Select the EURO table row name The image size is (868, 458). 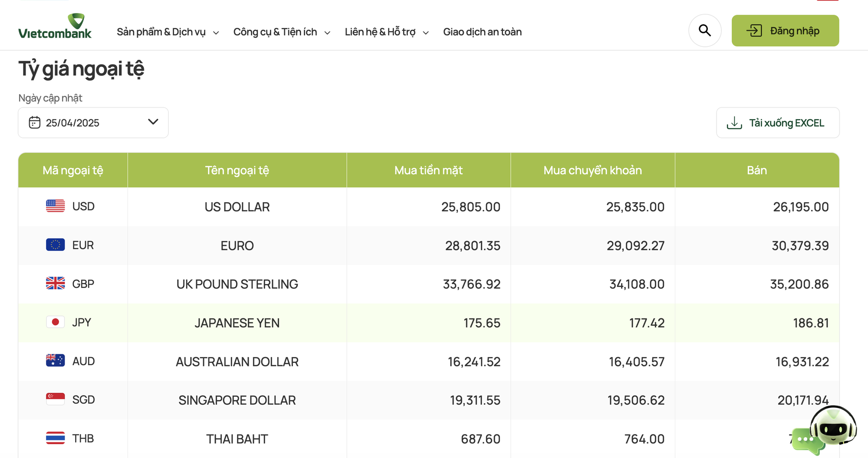click(237, 246)
